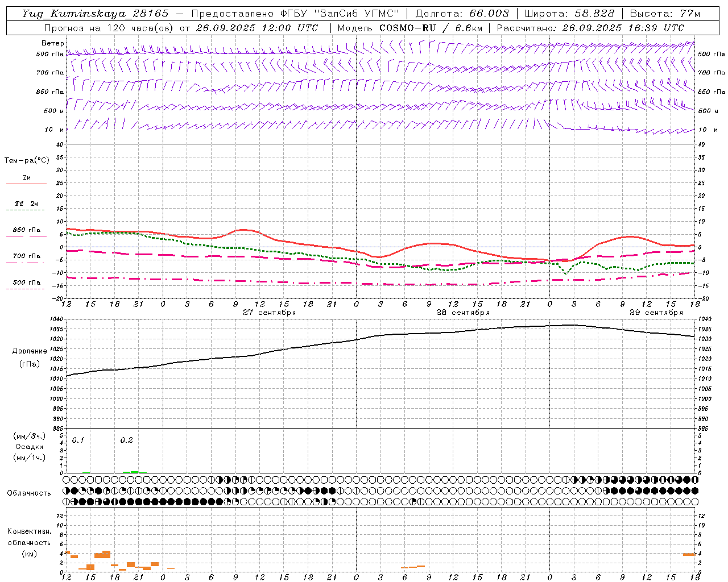Click the '(мм/1ч.)' precipitation unit label
This screenshot has width=728, height=582.
(30, 458)
